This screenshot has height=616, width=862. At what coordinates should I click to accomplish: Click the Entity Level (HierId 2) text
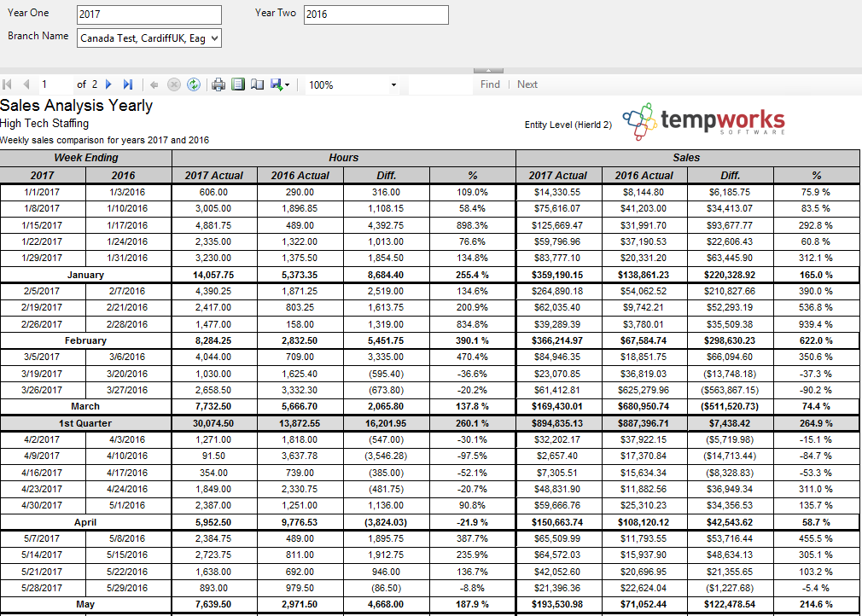568,125
